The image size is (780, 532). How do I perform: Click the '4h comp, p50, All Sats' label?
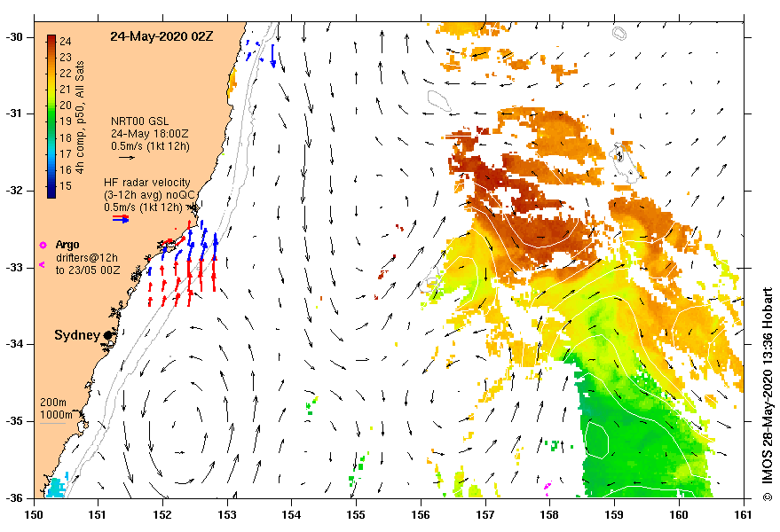[80, 117]
